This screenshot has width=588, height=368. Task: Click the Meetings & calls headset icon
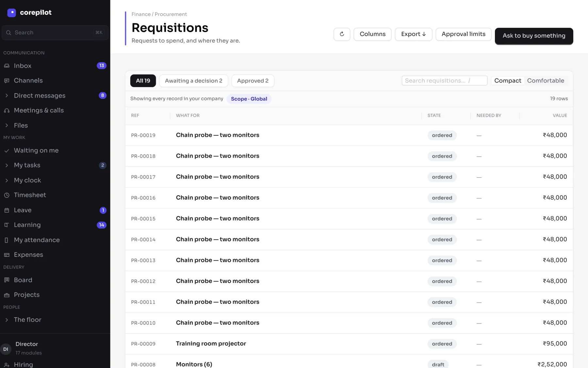point(7,111)
